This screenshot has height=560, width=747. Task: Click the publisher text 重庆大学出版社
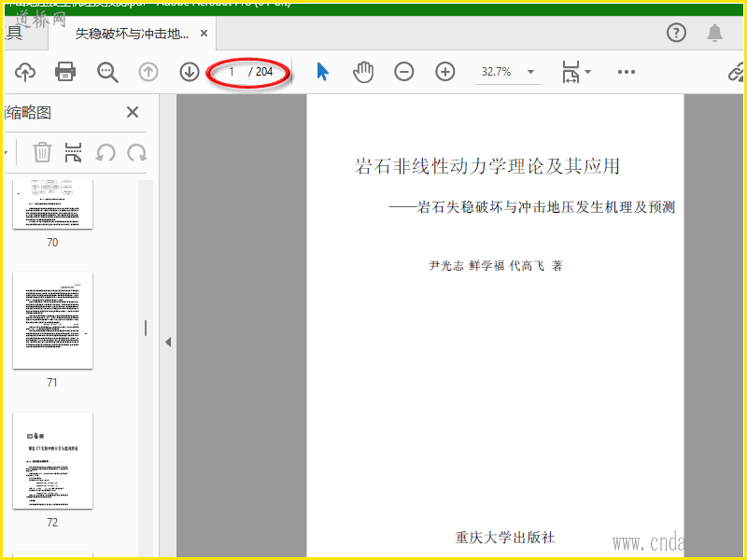pyautogui.click(x=505, y=538)
